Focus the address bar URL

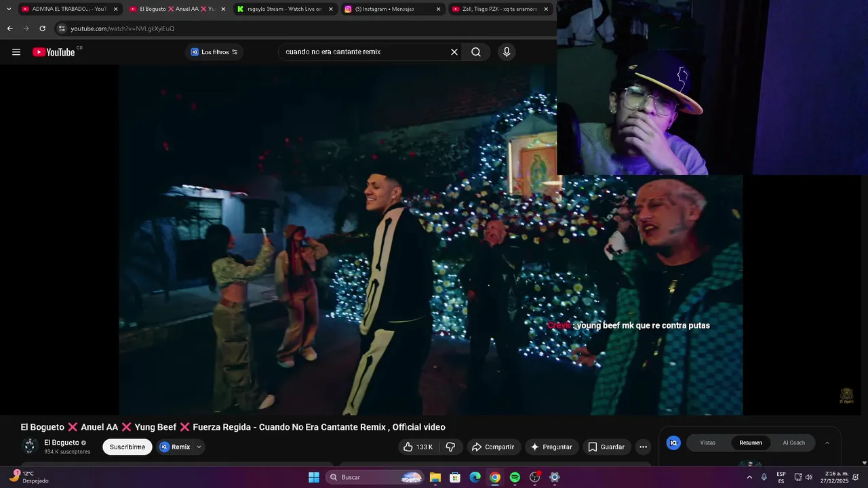pos(122,28)
